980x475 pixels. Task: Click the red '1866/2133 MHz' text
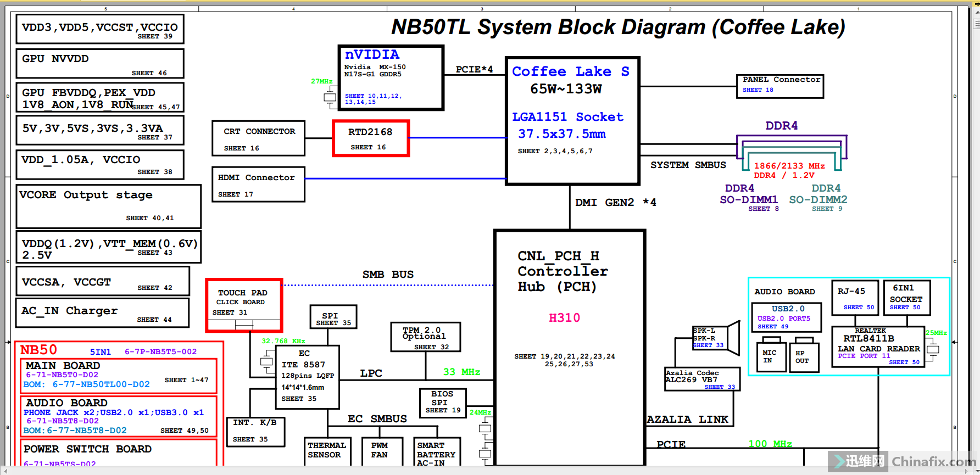(x=789, y=166)
